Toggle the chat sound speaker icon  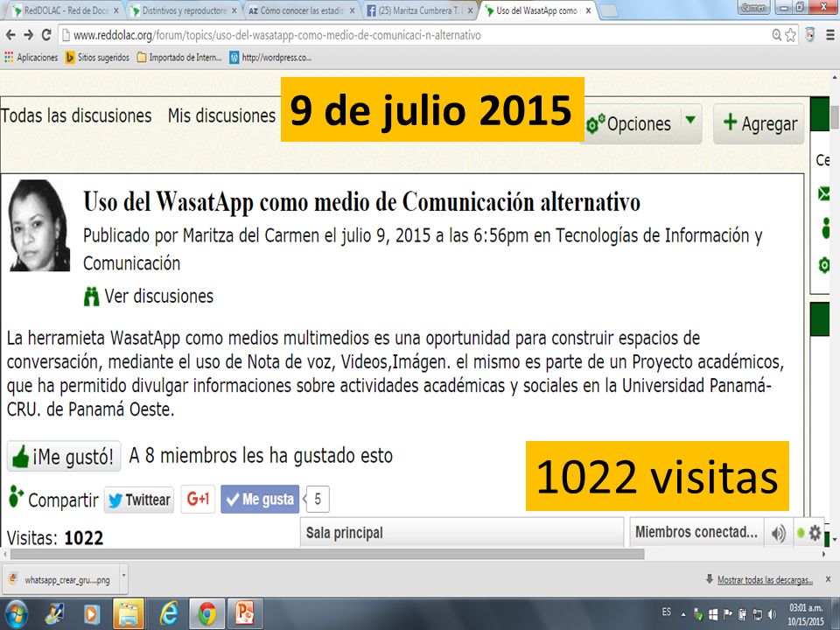tap(779, 533)
